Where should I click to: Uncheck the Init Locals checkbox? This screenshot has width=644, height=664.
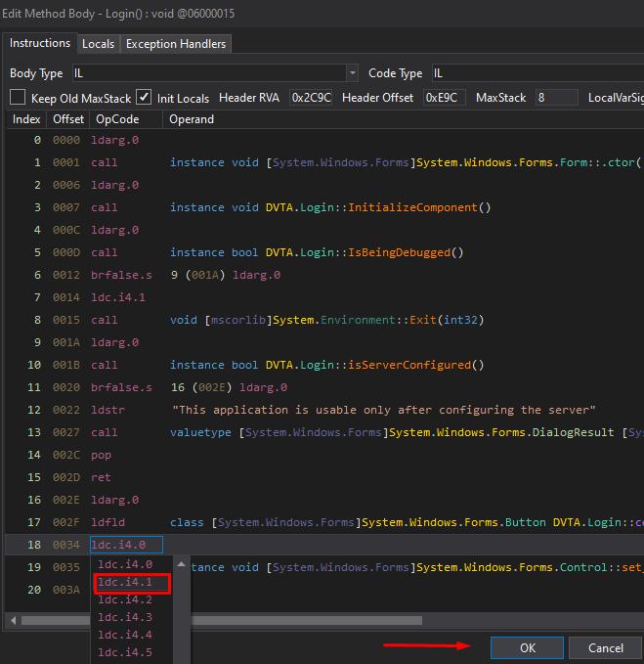[x=144, y=98]
